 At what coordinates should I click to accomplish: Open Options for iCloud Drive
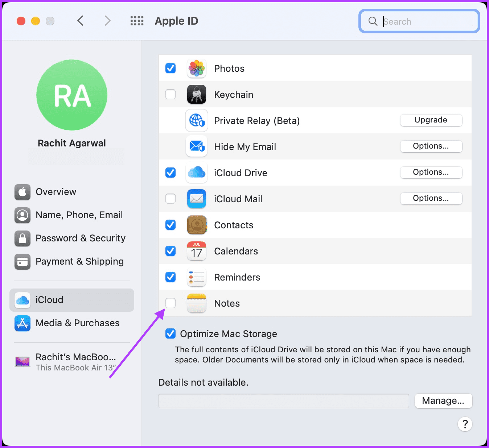[x=431, y=172]
